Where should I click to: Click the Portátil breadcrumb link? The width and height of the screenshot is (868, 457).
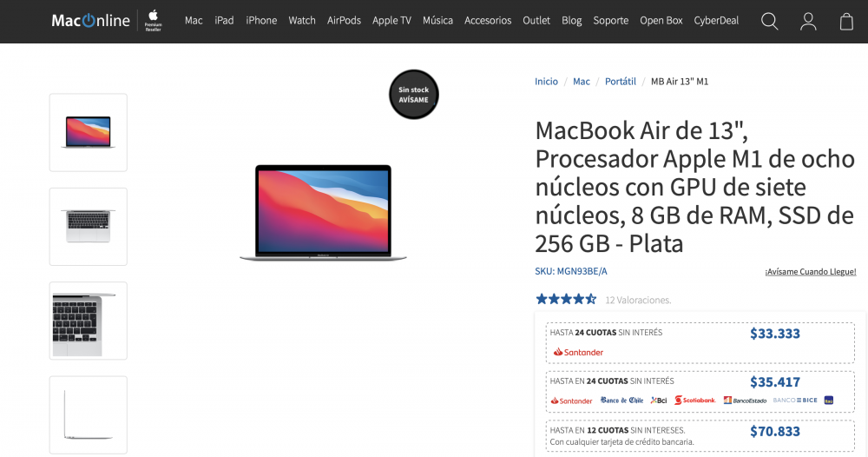pyautogui.click(x=620, y=82)
